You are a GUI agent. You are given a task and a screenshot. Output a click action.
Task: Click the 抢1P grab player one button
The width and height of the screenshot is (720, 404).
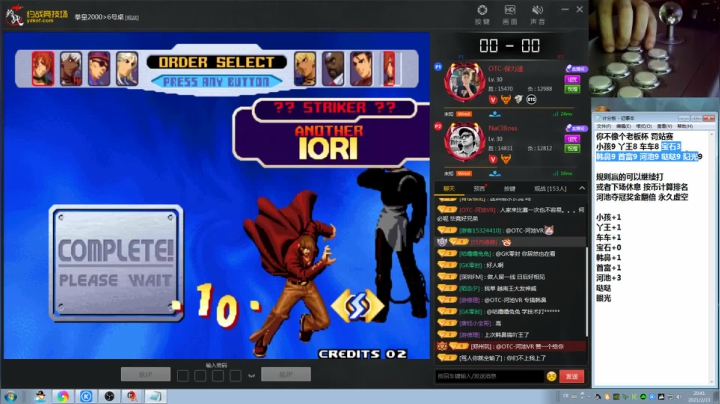pos(146,374)
